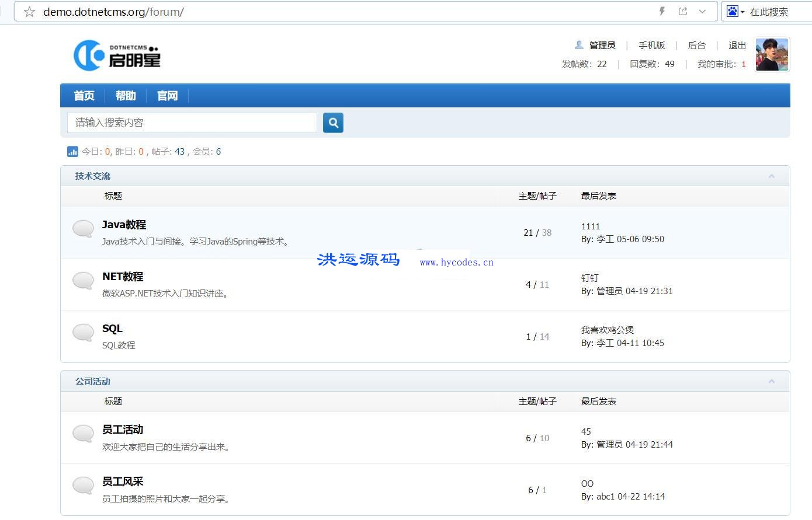Click the speech bubble icon beside 员工风采

[83, 486]
